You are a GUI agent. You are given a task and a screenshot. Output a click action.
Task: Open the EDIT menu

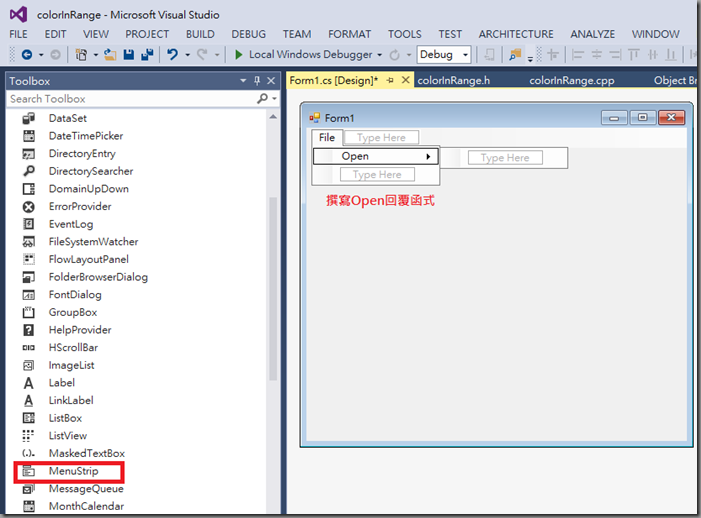(x=55, y=34)
